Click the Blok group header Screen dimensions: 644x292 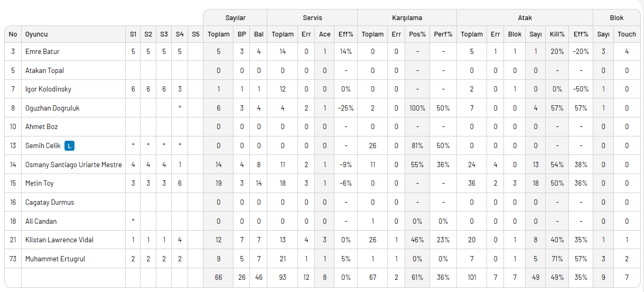click(x=617, y=18)
